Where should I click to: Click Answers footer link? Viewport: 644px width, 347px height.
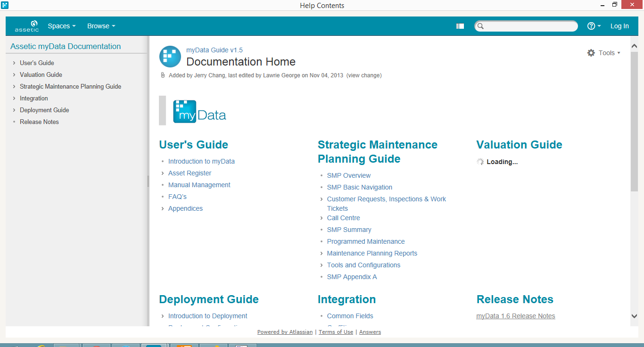370,332
